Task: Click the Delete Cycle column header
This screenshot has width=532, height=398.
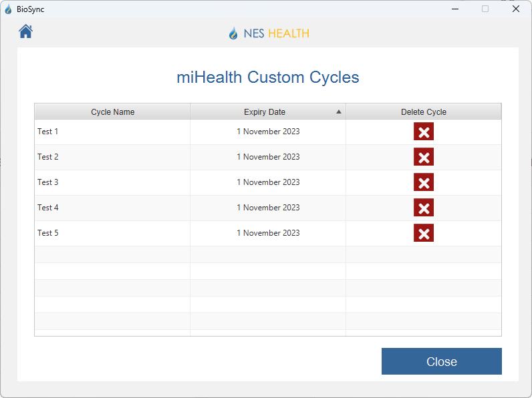Action: [x=424, y=112]
